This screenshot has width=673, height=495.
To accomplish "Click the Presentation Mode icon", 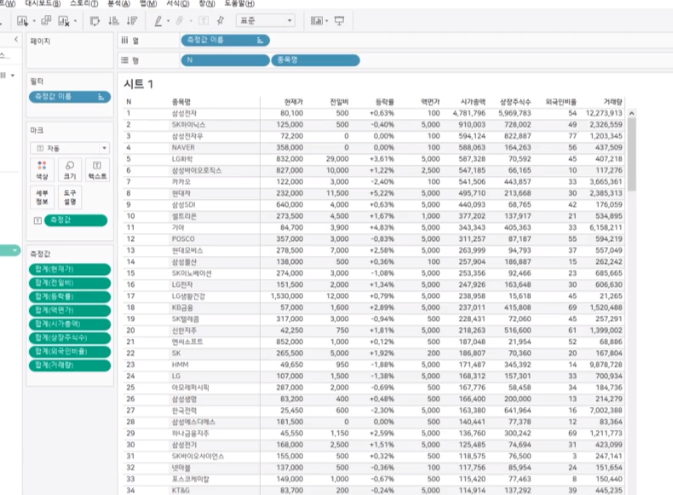I will tap(339, 21).
